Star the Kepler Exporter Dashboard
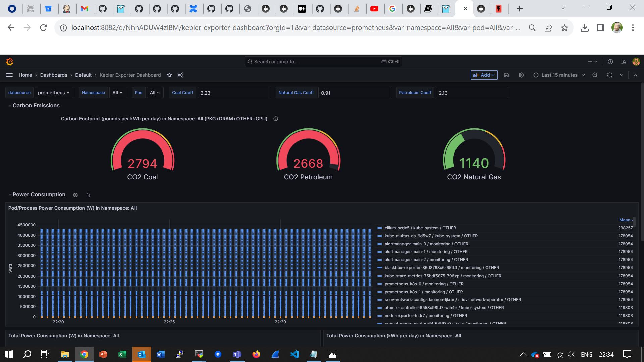The height and width of the screenshot is (362, 644). coord(169,75)
